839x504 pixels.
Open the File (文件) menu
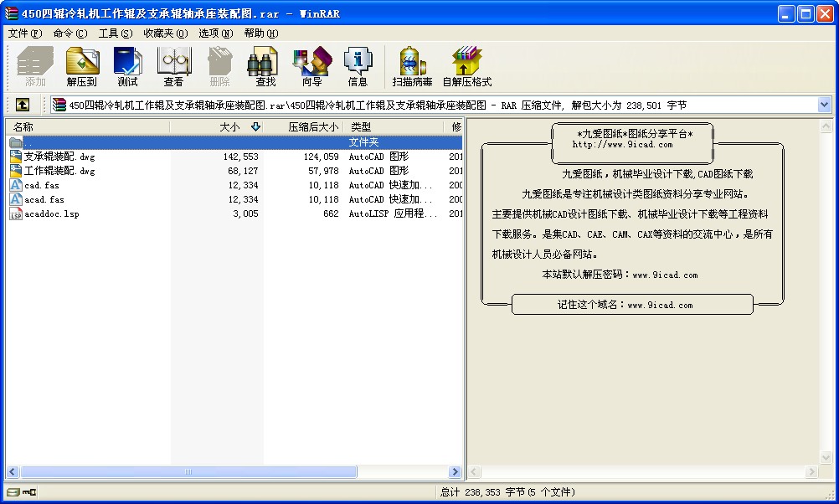[x=24, y=33]
